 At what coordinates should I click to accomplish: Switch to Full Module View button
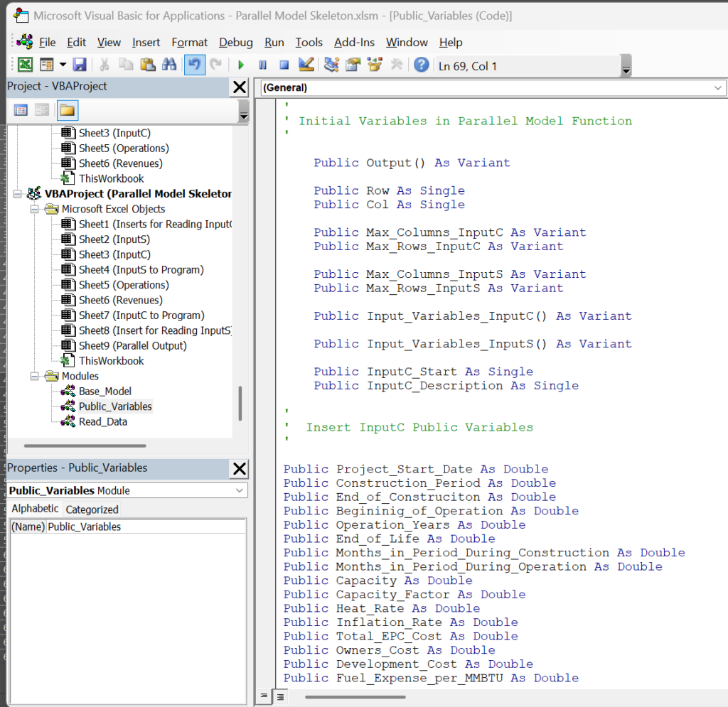pos(280,696)
